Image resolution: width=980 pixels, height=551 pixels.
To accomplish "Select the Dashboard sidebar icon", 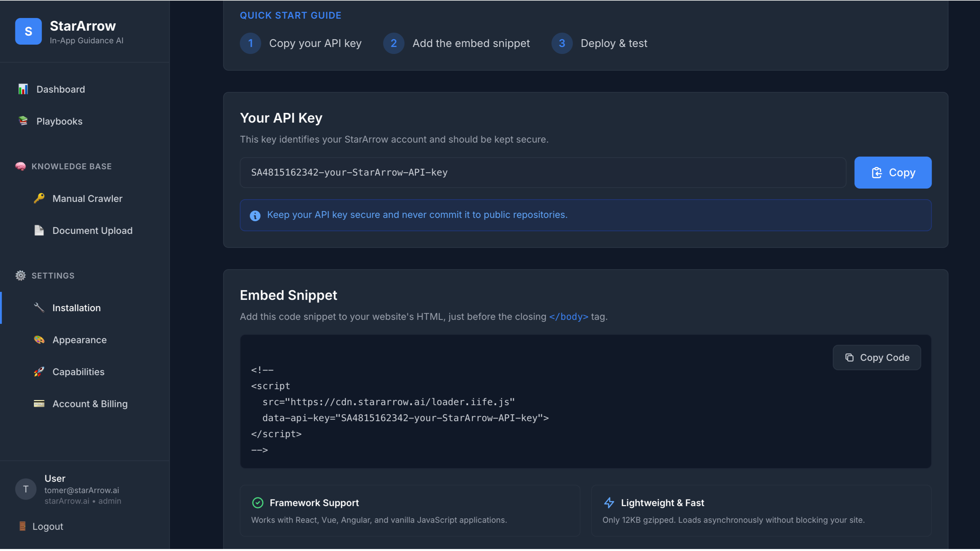I will tap(23, 89).
